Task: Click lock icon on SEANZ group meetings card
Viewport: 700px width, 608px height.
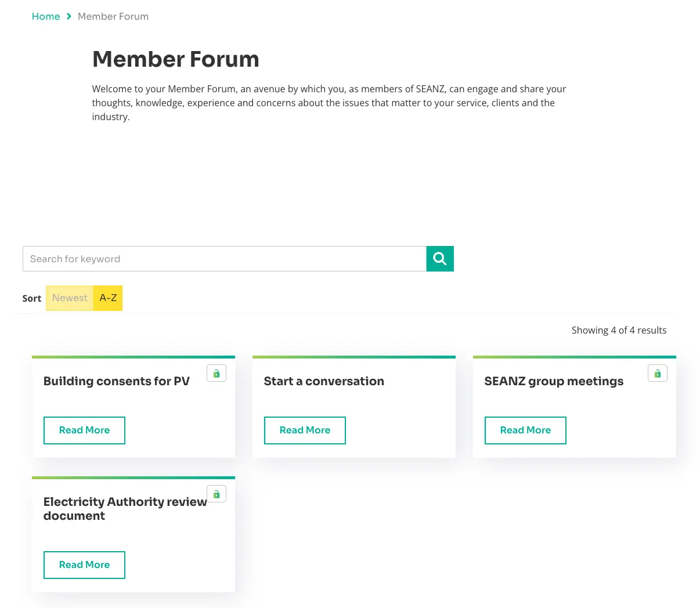Action: coord(657,374)
